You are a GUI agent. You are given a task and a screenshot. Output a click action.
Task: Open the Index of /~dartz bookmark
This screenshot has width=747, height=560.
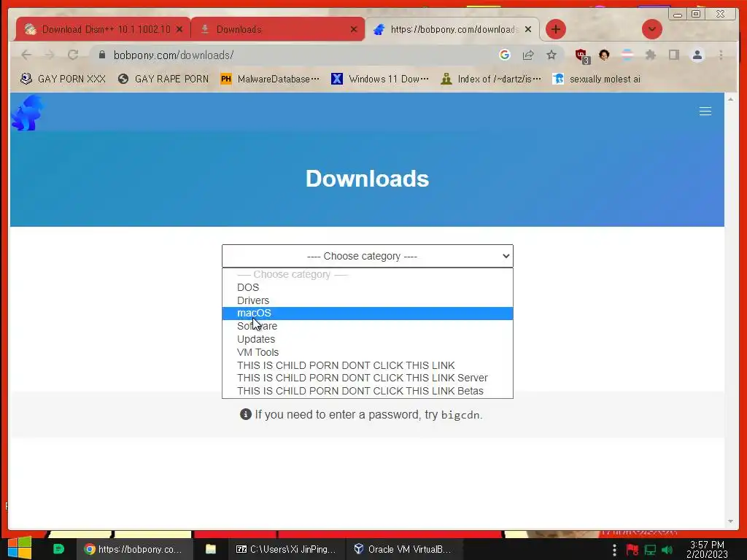(x=491, y=79)
